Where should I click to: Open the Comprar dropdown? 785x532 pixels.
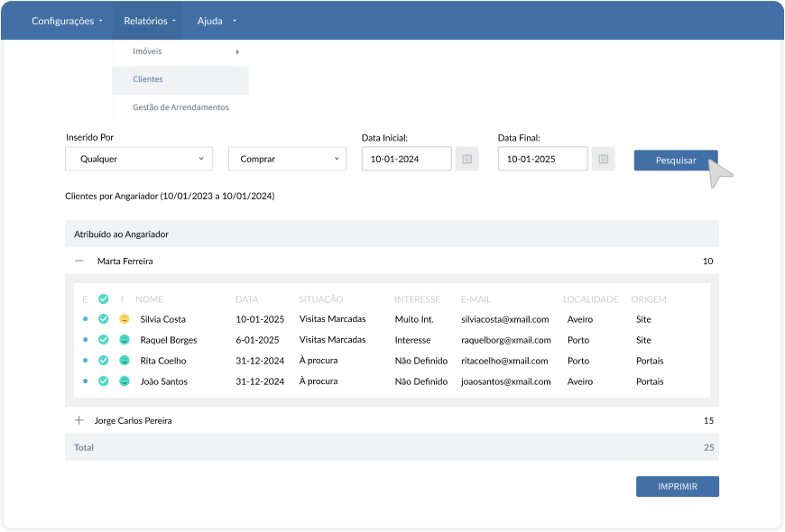(x=287, y=159)
